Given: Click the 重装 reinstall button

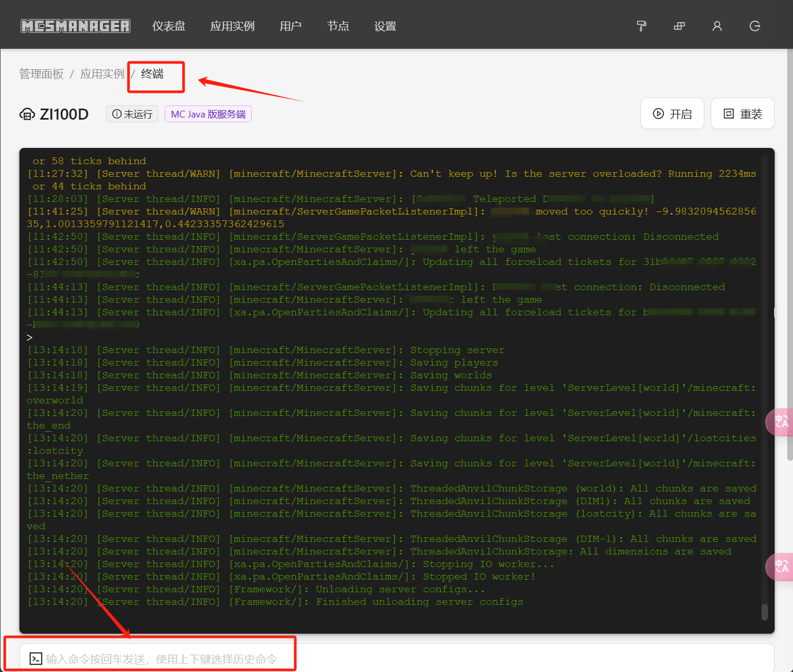Looking at the screenshot, I should click(742, 114).
